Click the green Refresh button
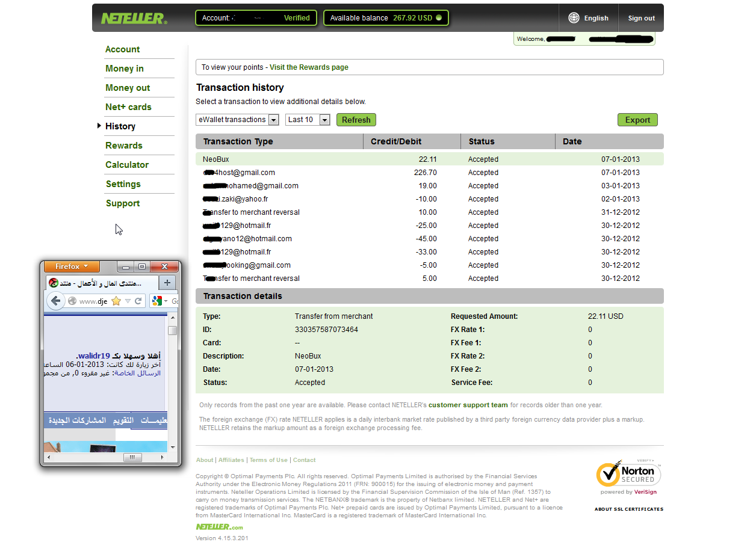756x551 pixels. point(356,120)
